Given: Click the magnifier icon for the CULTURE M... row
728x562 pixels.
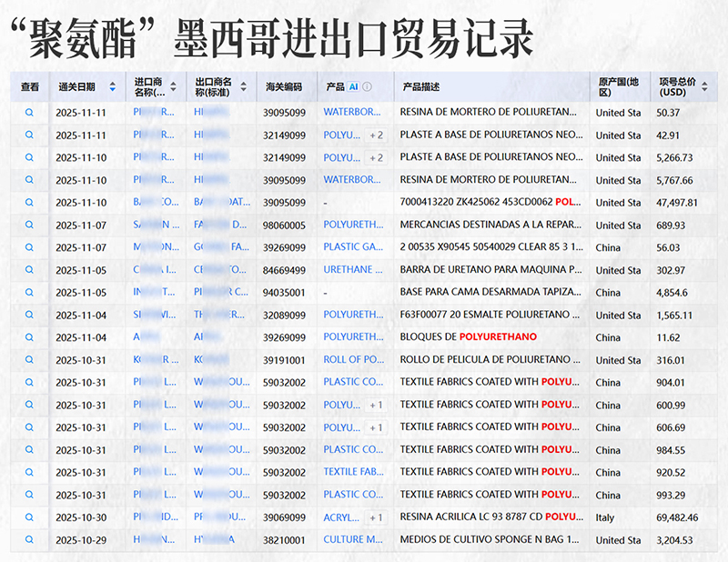Looking at the screenshot, I should coord(29,539).
